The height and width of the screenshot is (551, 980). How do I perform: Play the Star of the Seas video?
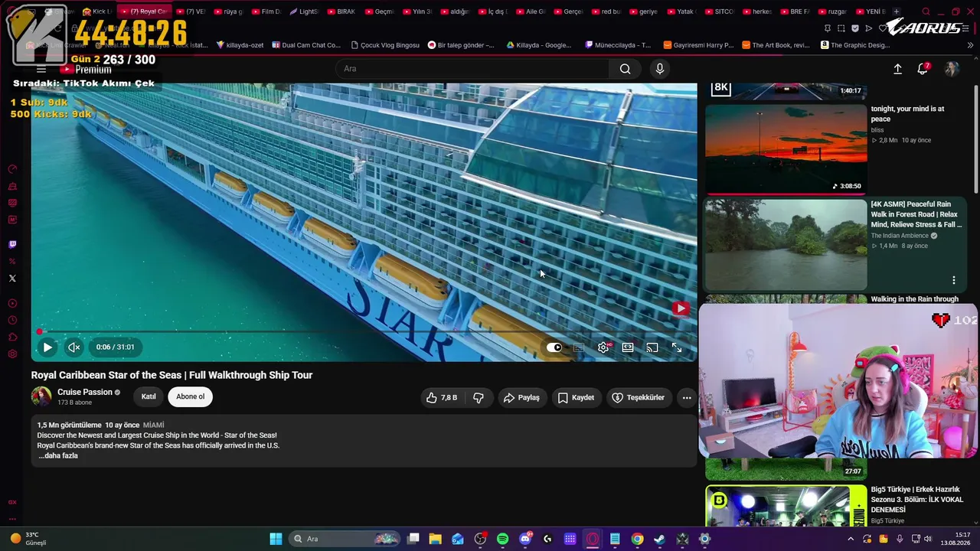click(x=47, y=347)
